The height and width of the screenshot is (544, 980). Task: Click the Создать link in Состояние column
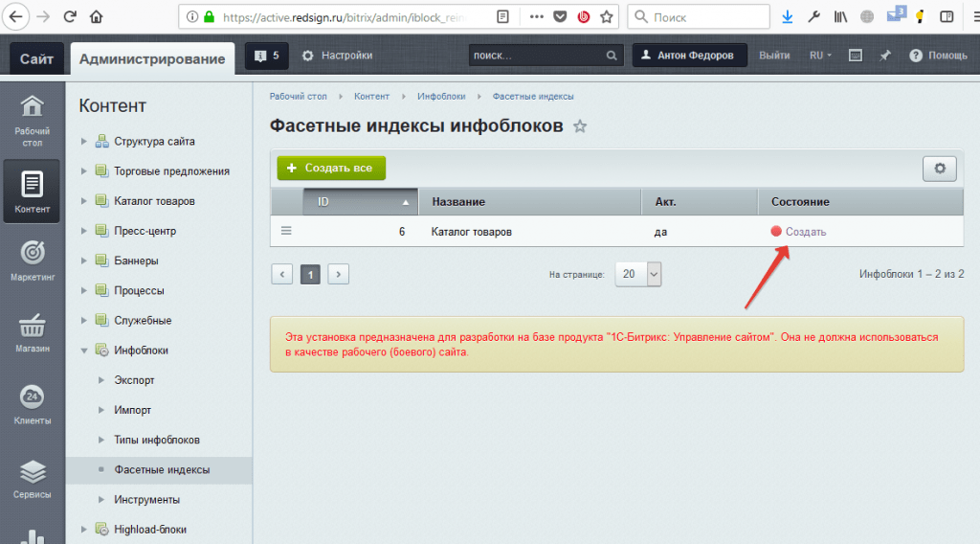[x=806, y=232]
